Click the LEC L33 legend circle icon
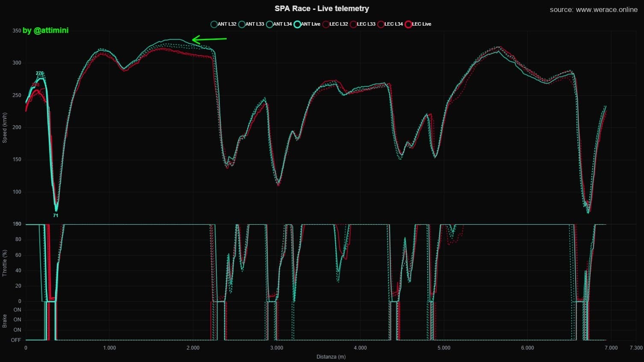The image size is (644, 362). (353, 24)
